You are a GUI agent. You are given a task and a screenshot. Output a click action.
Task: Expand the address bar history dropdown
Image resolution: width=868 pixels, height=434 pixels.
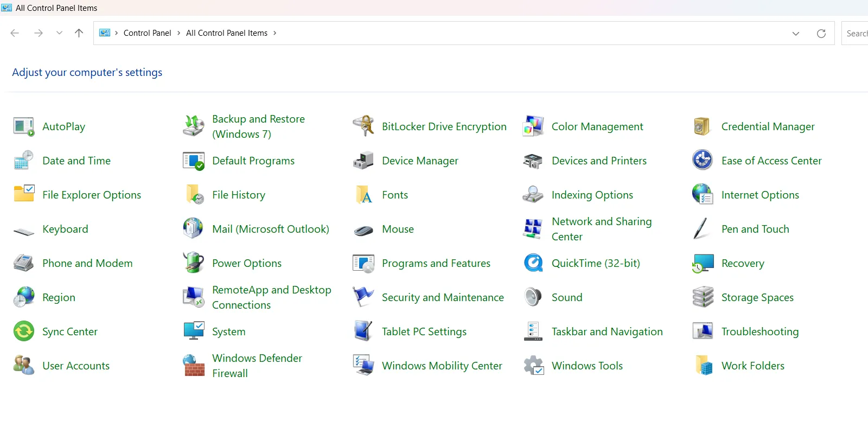(x=795, y=34)
